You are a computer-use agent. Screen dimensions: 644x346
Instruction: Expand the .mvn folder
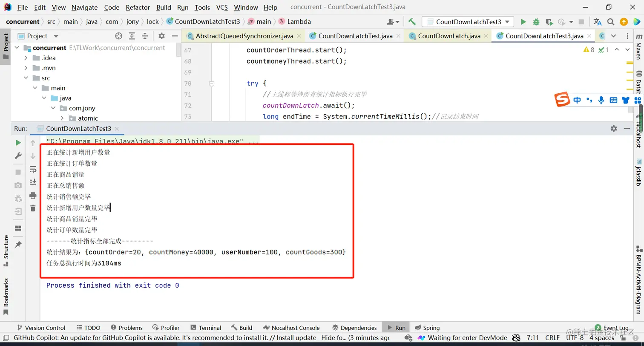click(26, 68)
